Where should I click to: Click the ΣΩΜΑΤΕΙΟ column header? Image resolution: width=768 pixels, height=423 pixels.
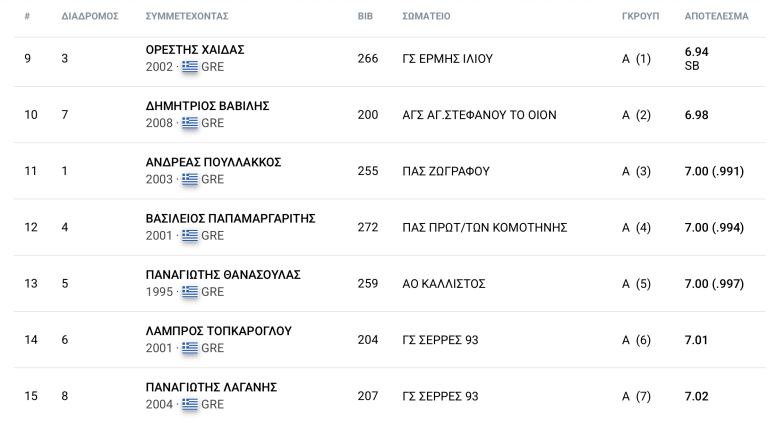(x=426, y=16)
